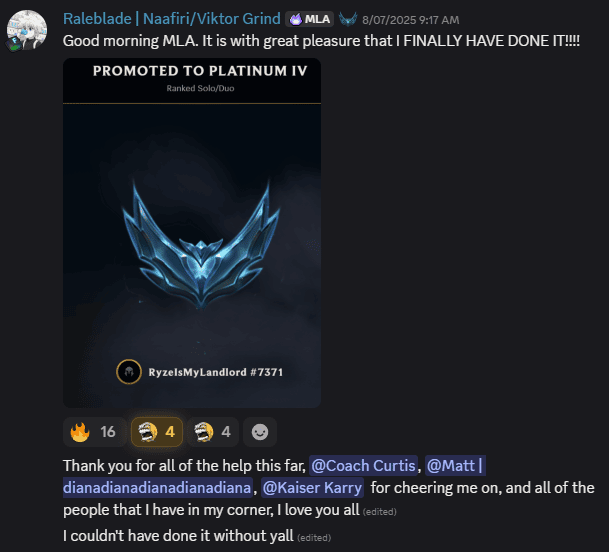Open the MLA server tag badge
The image size is (609, 552).
[310, 19]
